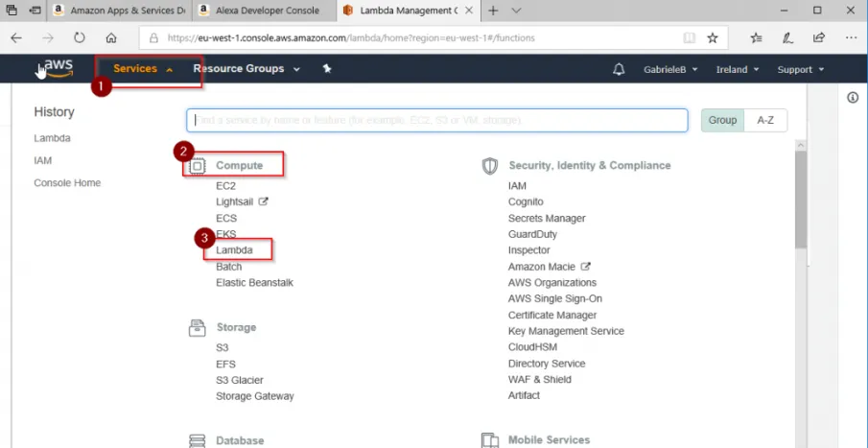Click the add notes pen icon
868x448 pixels.
786,37
